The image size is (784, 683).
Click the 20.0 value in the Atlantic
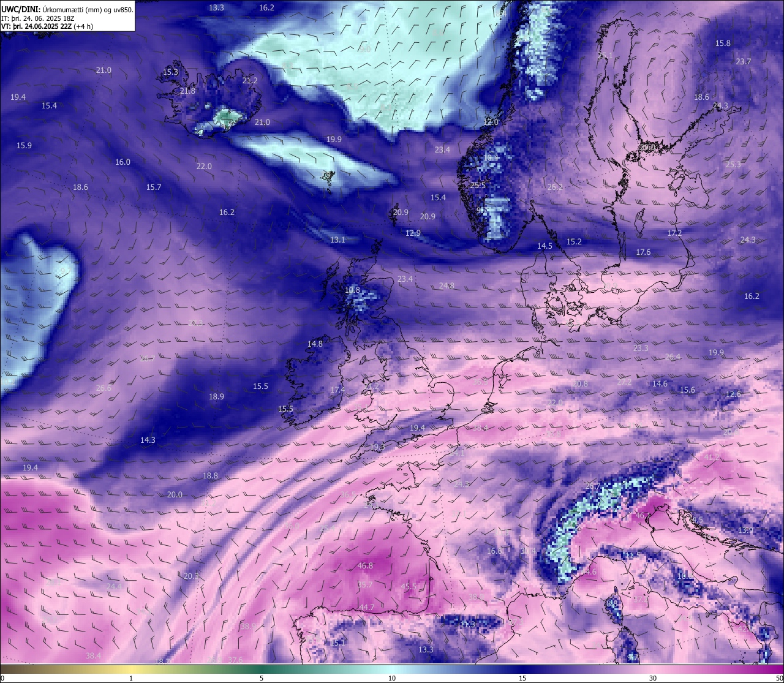tap(175, 495)
